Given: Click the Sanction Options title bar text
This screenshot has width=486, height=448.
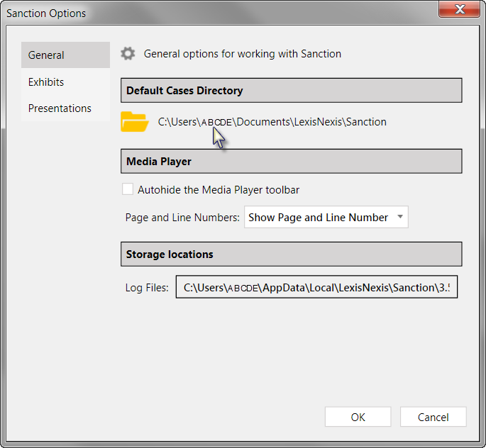Looking at the screenshot, I should 46,13.
